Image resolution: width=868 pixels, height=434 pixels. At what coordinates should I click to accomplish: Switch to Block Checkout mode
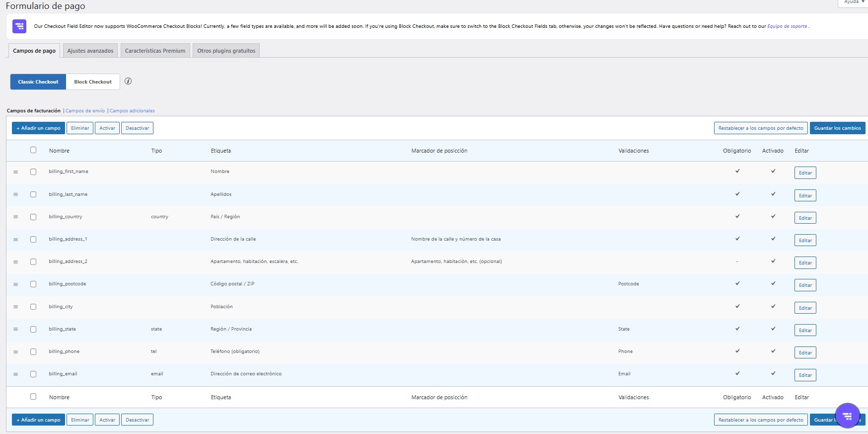[93, 82]
